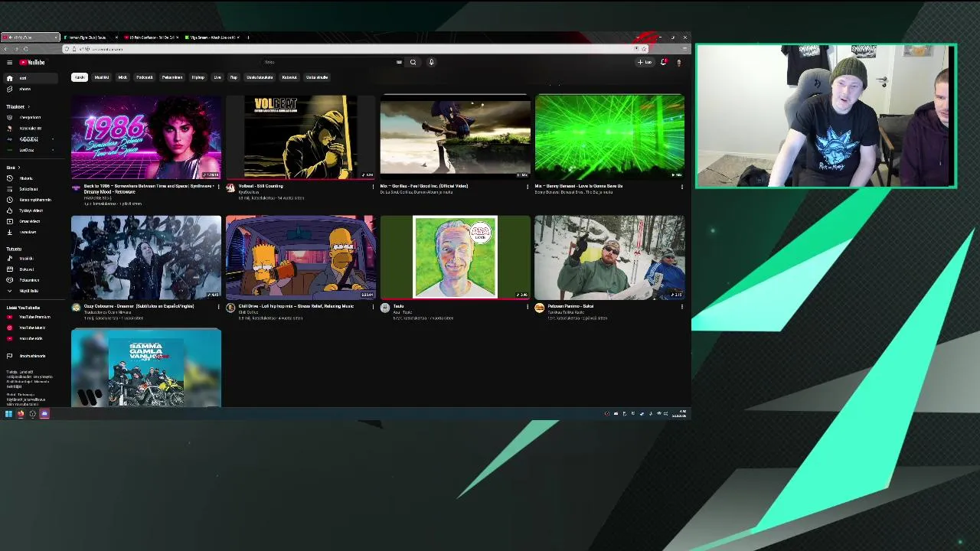The width and height of the screenshot is (980, 551).
Task: Expand the Subscriptions section header
Action: 17,107
